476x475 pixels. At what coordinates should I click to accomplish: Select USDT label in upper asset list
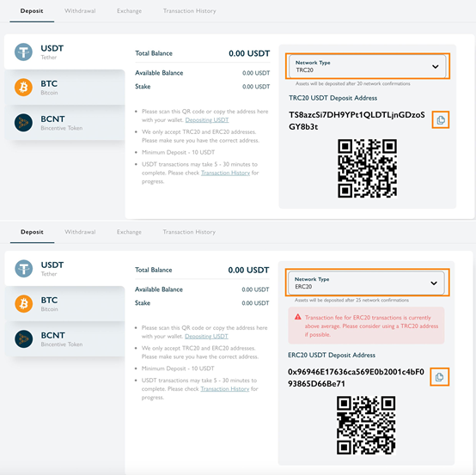[52, 48]
